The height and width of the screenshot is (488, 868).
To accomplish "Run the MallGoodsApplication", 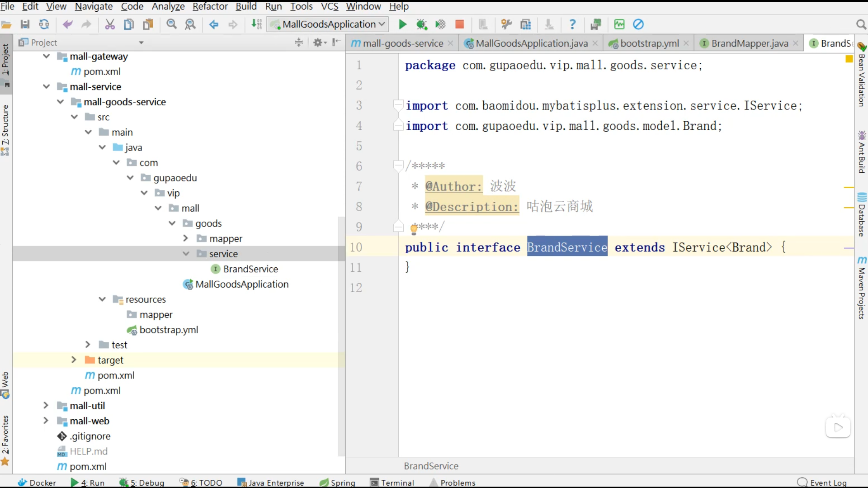I will [x=402, y=24].
